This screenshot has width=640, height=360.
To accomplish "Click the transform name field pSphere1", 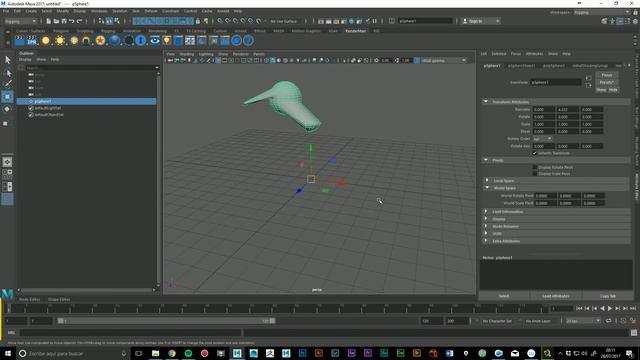I will point(555,82).
